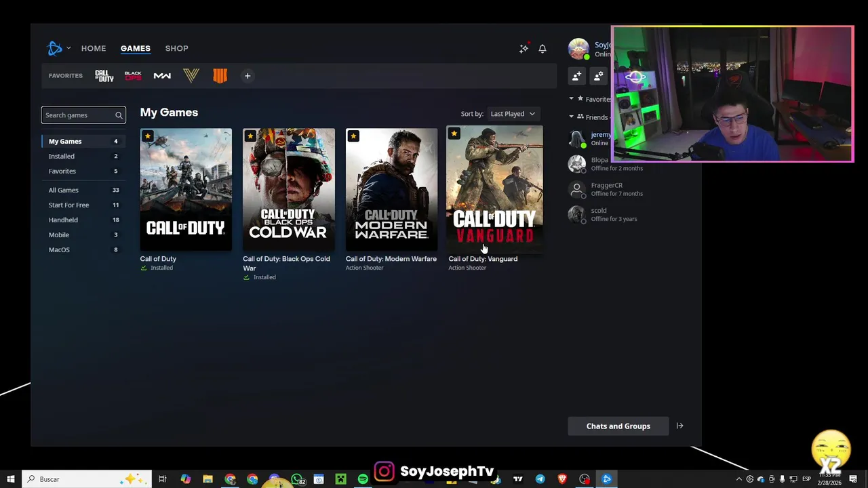This screenshot has height=488, width=868.
Task: Show the My Games filter
Action: pyautogui.click(x=83, y=141)
